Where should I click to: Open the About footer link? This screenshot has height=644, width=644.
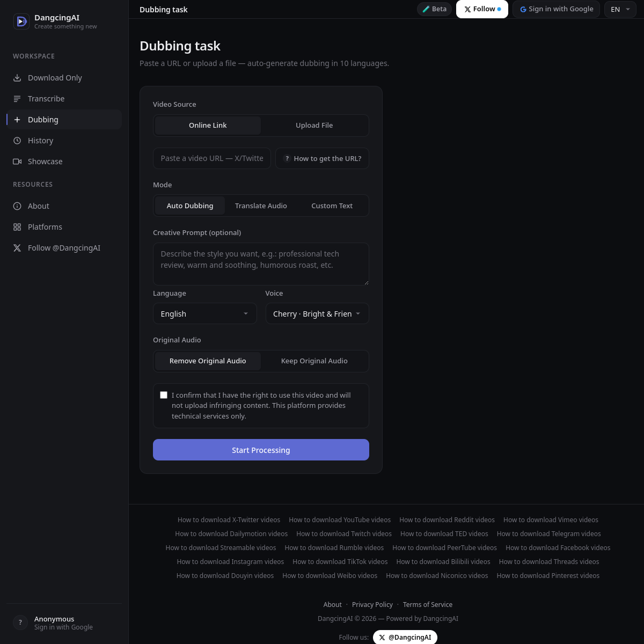pos(332,604)
